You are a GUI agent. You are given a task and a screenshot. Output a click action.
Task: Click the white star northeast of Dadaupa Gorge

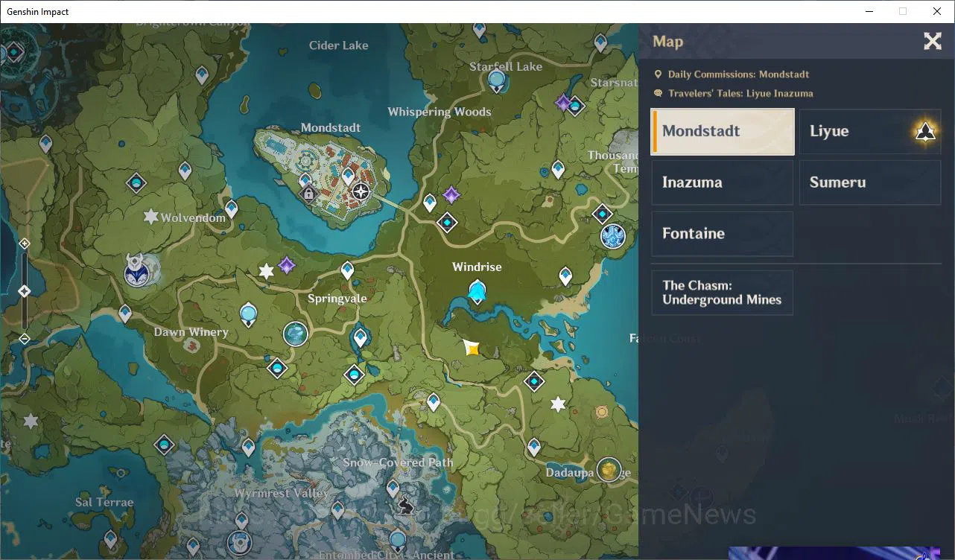point(557,404)
